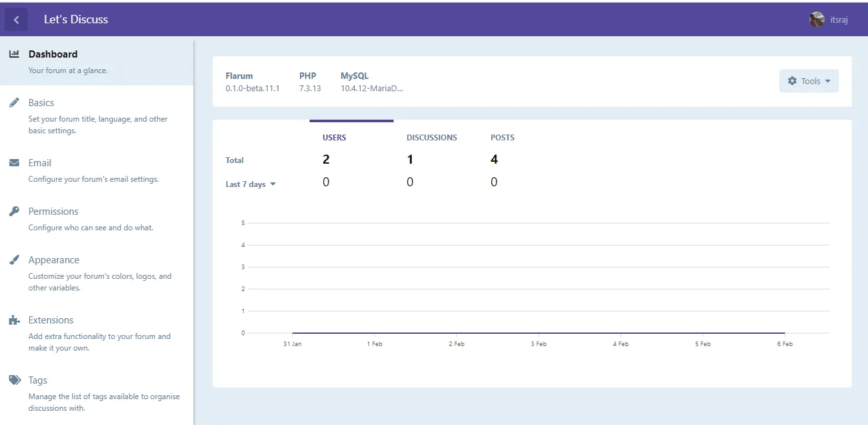
Task: Click the Appearance paintbrush icon
Action: pyautogui.click(x=14, y=260)
